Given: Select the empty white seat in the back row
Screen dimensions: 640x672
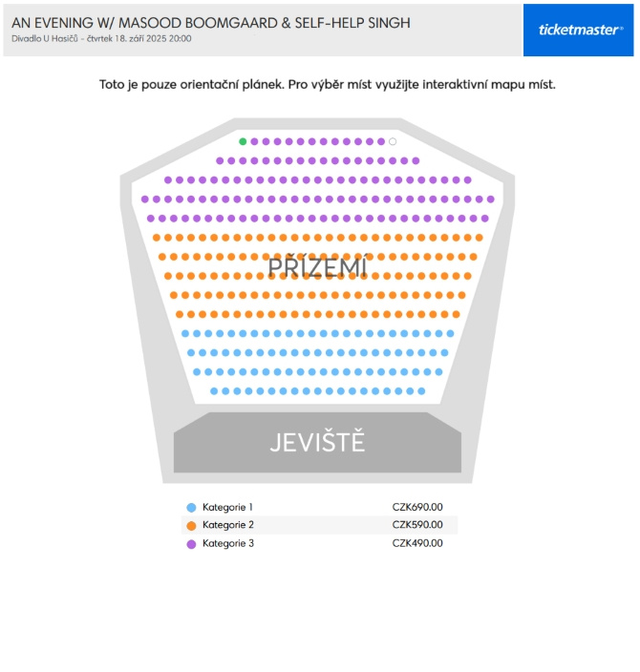Looking at the screenshot, I should point(393,141).
